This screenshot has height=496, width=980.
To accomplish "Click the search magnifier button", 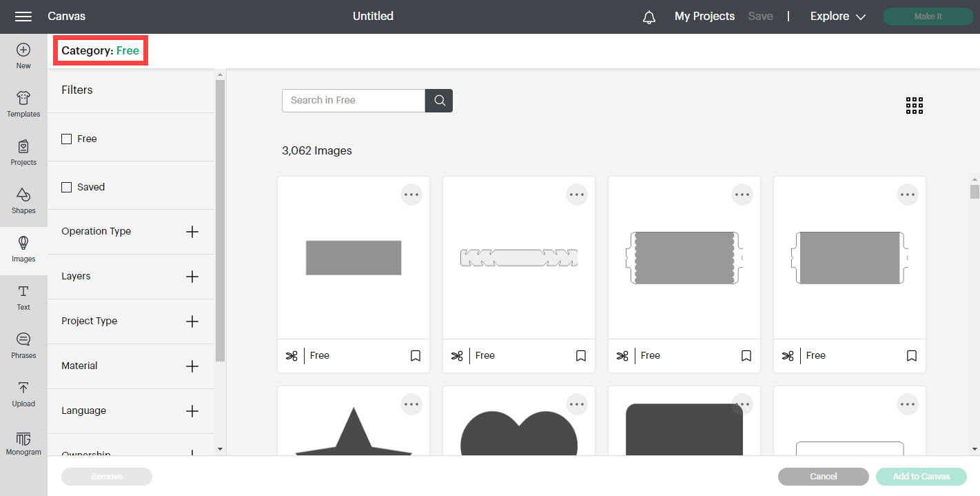I will (439, 101).
